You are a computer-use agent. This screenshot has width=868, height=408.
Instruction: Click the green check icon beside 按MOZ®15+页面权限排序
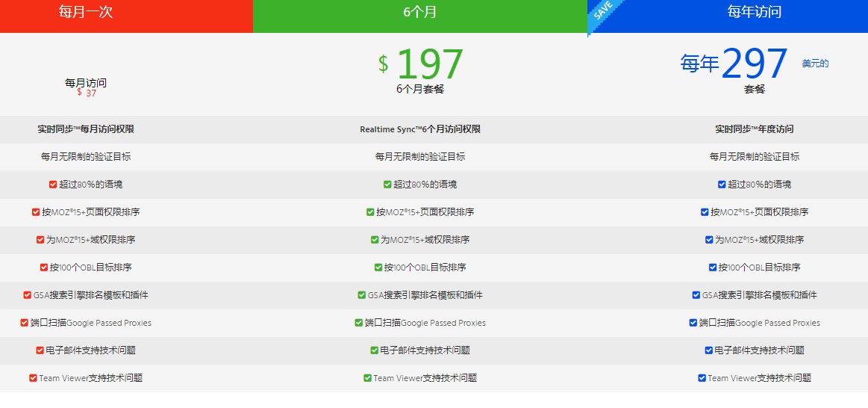(370, 212)
